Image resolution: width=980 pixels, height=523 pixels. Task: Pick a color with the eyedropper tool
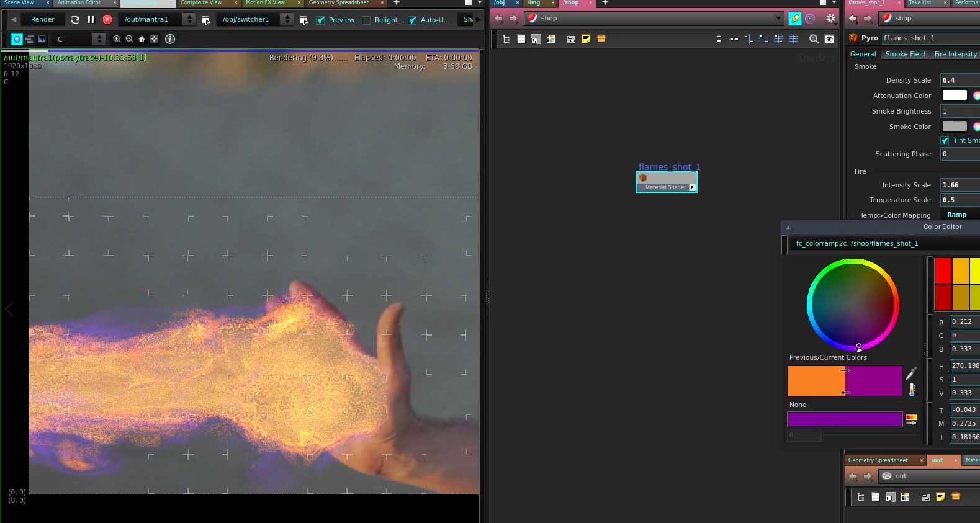pos(910,373)
